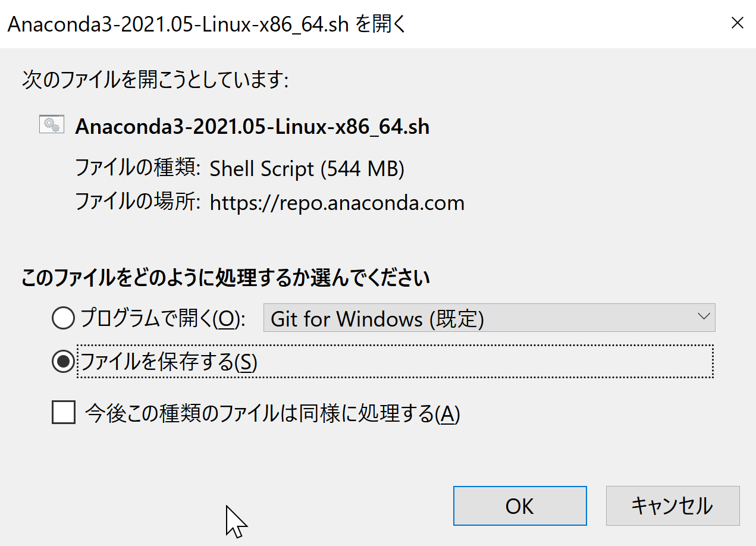Select the ファイルを保存する radio button
This screenshot has height=546, width=756.
pyautogui.click(x=64, y=361)
